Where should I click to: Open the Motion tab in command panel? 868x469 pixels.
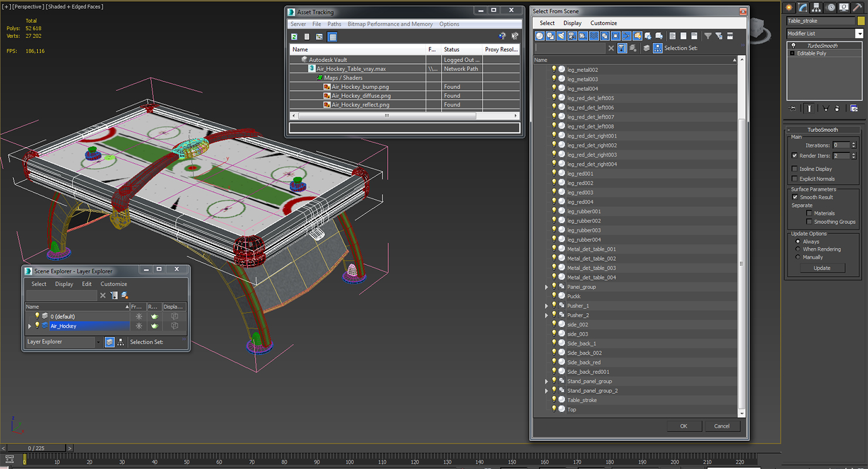pyautogui.click(x=830, y=7)
